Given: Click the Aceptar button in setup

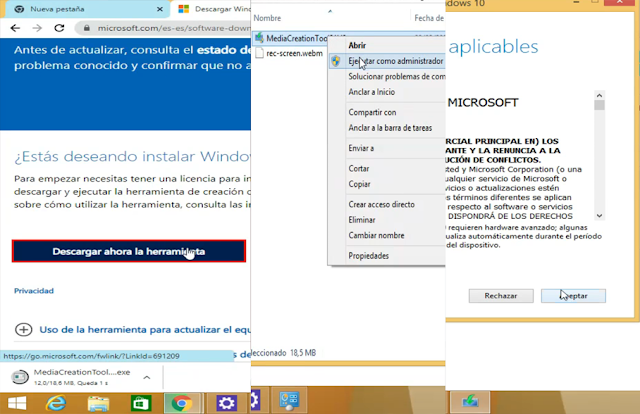Looking at the screenshot, I should 573,296.
